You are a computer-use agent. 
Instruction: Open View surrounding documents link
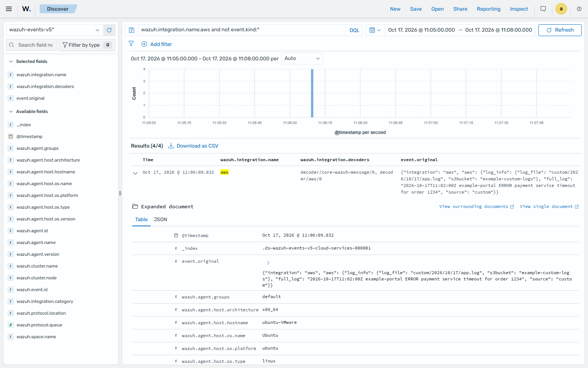tap(477, 206)
